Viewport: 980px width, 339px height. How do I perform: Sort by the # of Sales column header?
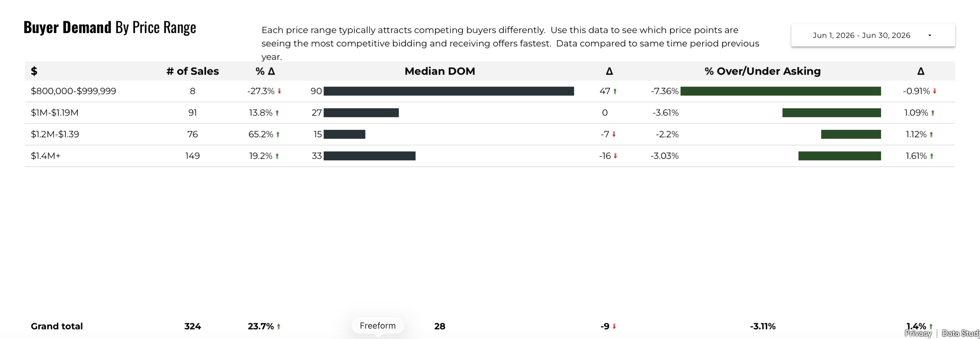point(192,71)
